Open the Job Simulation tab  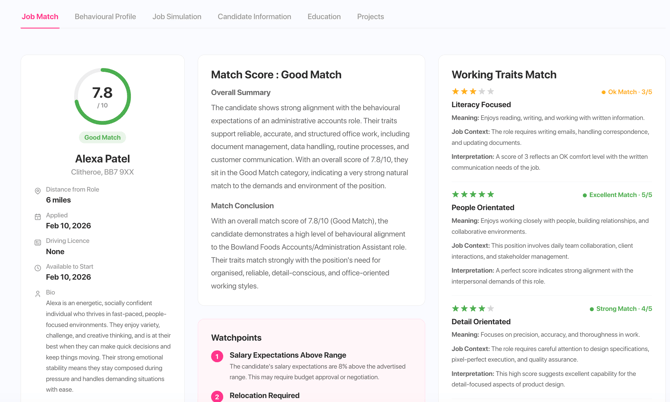tap(177, 17)
